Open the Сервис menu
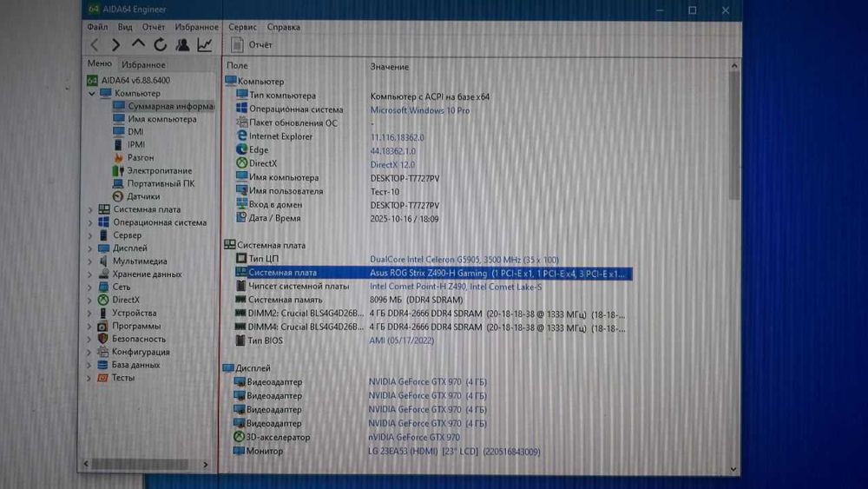The height and width of the screenshot is (489, 868). coord(242,27)
